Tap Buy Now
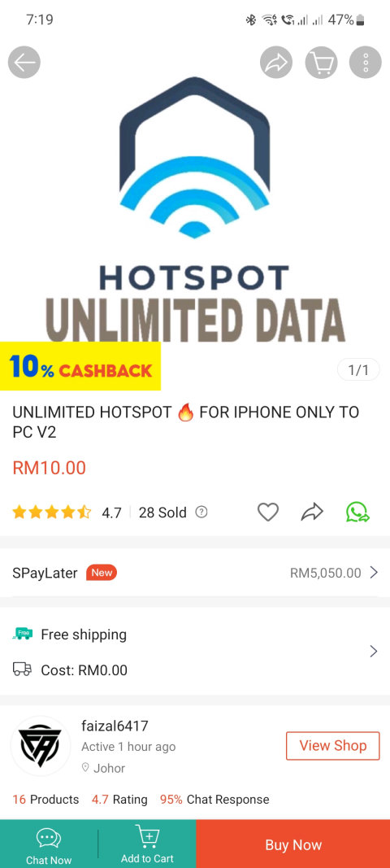The width and height of the screenshot is (390, 868). click(293, 844)
